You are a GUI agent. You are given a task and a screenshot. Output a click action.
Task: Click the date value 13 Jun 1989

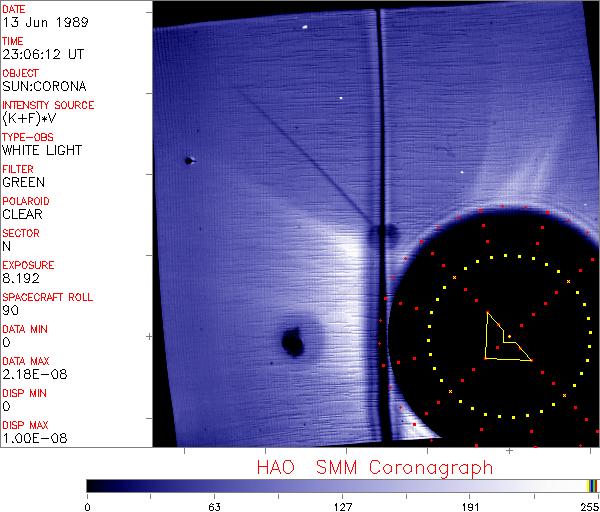pos(38,23)
